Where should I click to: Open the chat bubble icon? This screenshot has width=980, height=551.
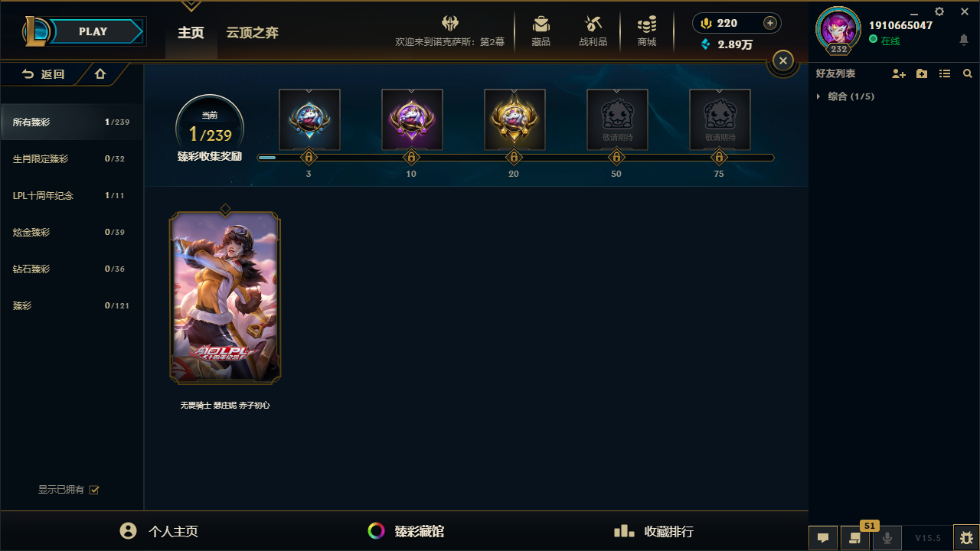(x=823, y=538)
